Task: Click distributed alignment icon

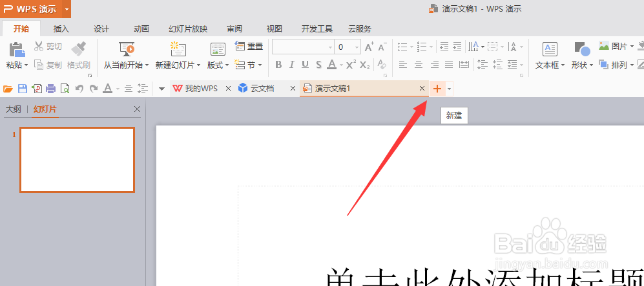Action: [464, 65]
